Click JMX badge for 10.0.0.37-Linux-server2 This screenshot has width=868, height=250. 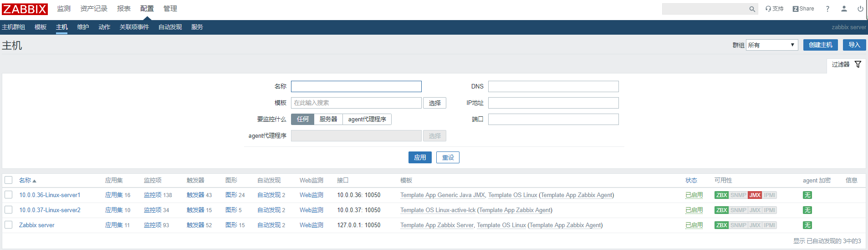pyautogui.click(x=755, y=210)
